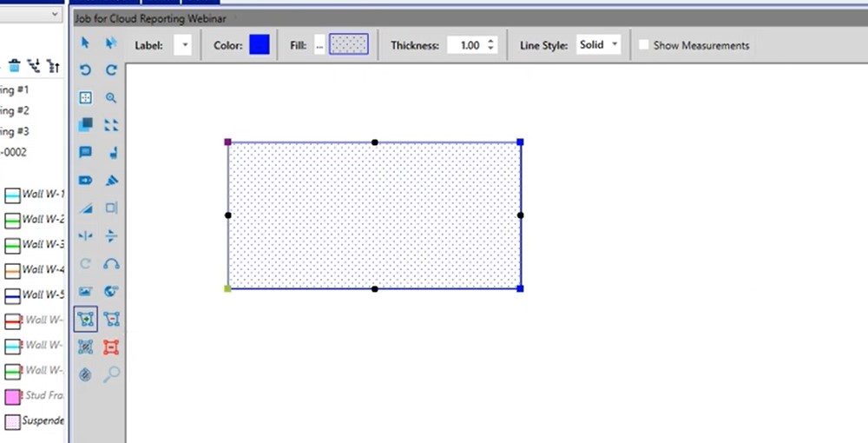Click the redo arrow icon
The width and height of the screenshot is (868, 443).
pyautogui.click(x=111, y=70)
